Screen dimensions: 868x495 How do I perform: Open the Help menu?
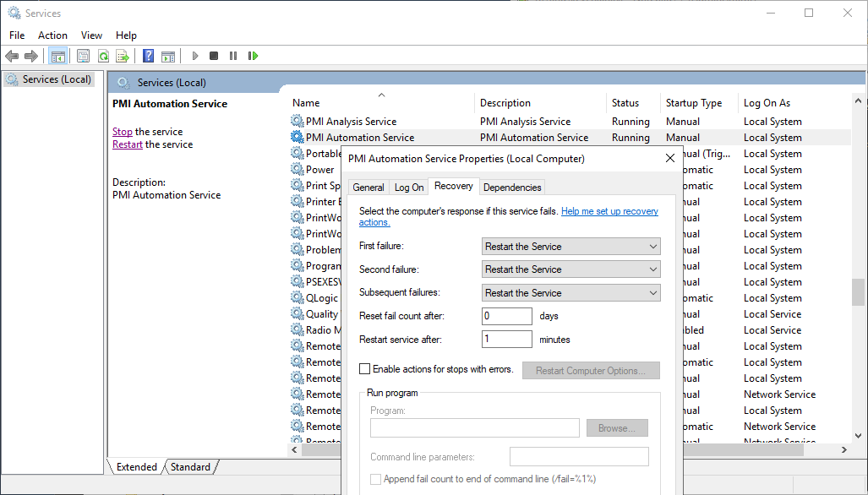pyautogui.click(x=126, y=35)
